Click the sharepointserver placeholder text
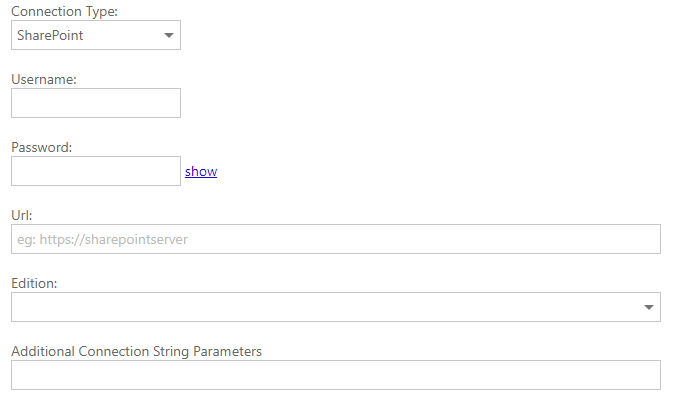The image size is (680, 405). (103, 239)
